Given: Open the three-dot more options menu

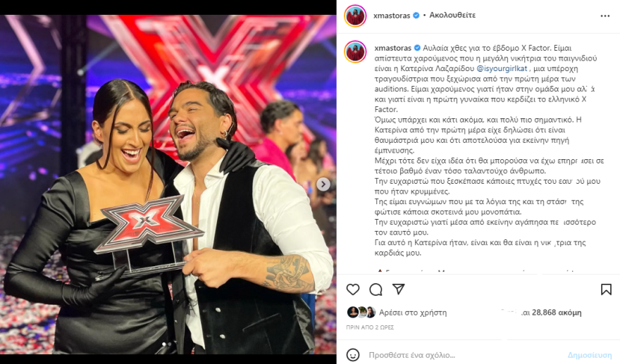Looking at the screenshot, I should pyautogui.click(x=605, y=15).
